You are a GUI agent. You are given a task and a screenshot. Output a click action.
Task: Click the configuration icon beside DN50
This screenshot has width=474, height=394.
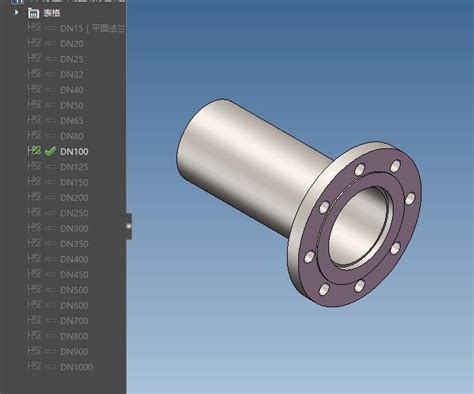[34, 105]
